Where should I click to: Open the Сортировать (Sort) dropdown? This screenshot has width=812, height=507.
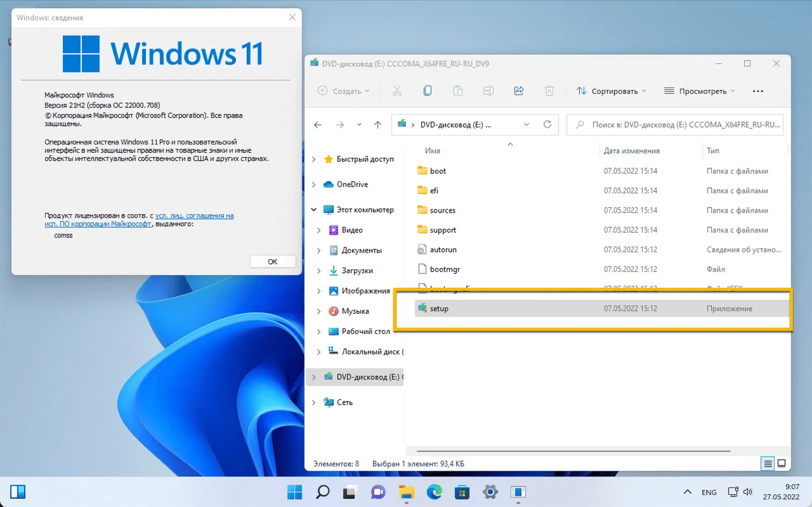click(x=612, y=91)
